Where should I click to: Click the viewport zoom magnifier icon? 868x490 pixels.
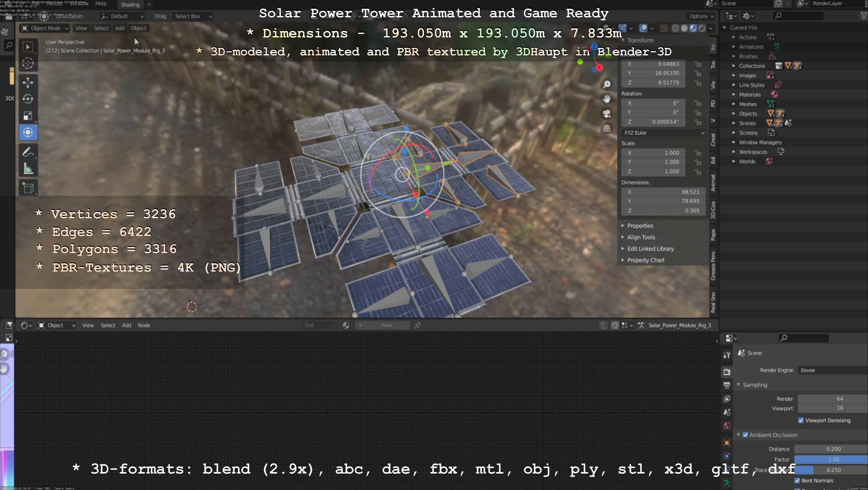[x=607, y=84]
